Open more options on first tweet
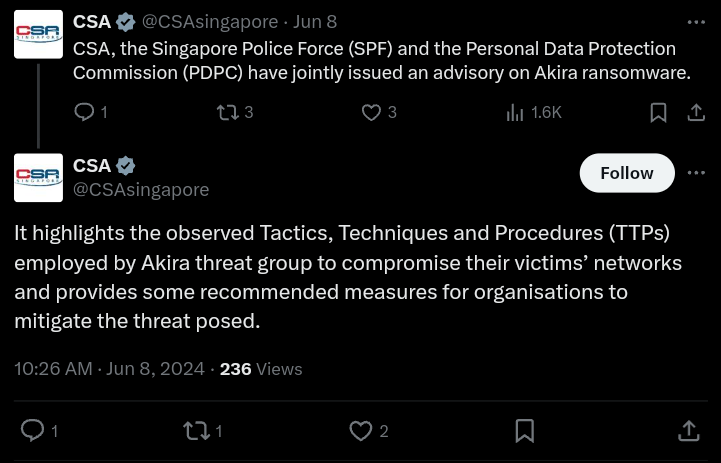 click(x=696, y=22)
